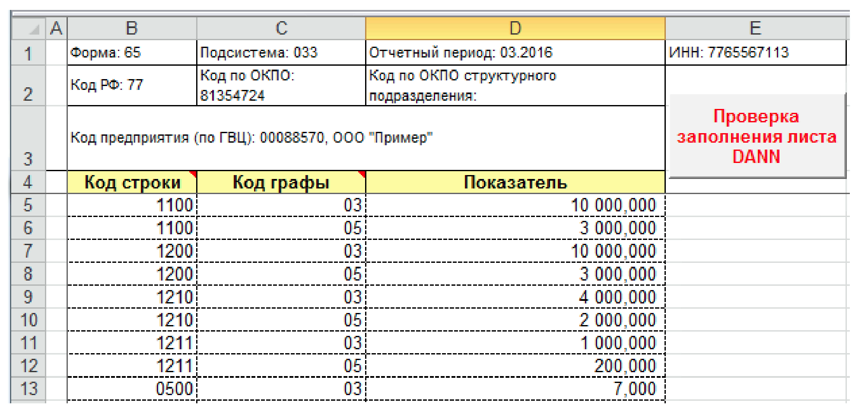Select column B header
Viewport: 868px width, 418px height.
click(132, 29)
